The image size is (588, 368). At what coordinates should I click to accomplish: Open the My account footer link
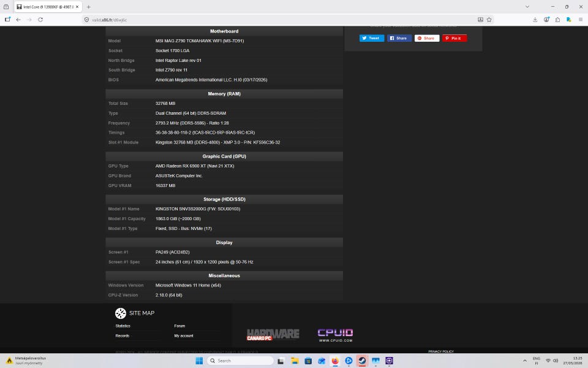[184, 335]
